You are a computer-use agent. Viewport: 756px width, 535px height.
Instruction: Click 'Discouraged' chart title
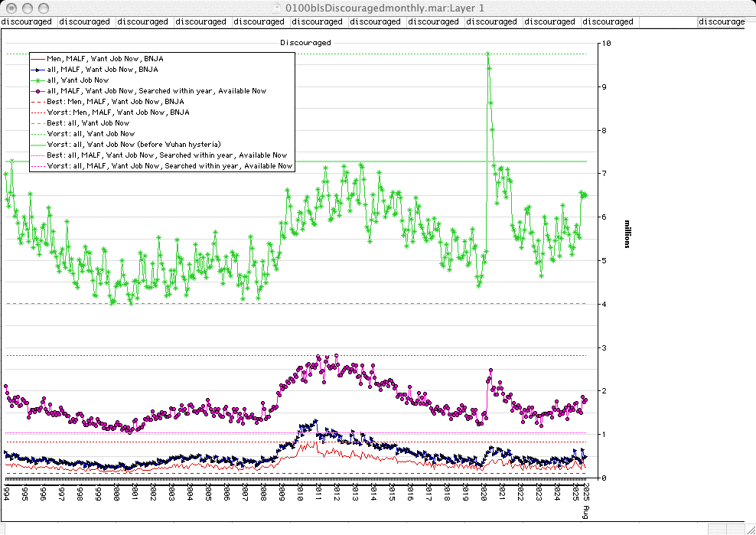[x=305, y=43]
